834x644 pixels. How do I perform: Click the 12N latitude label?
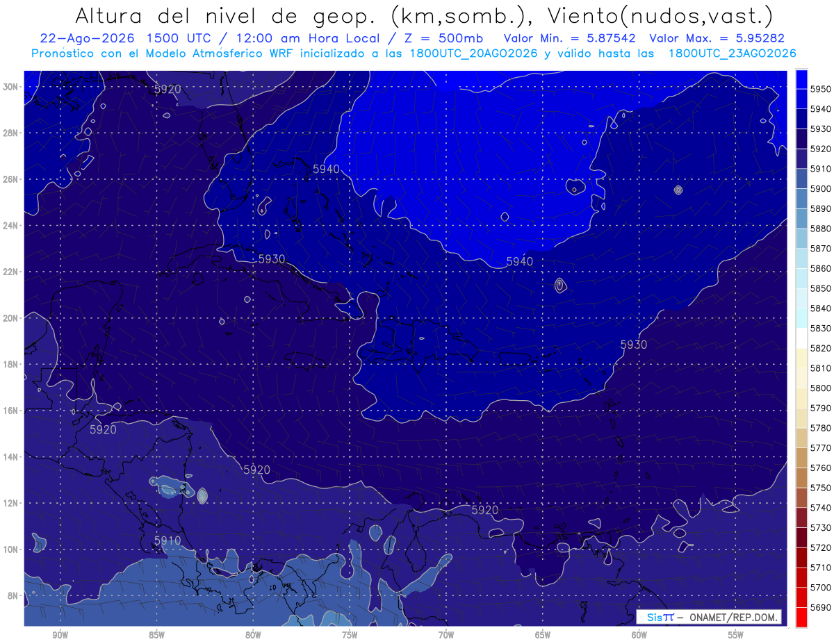[x=12, y=503]
